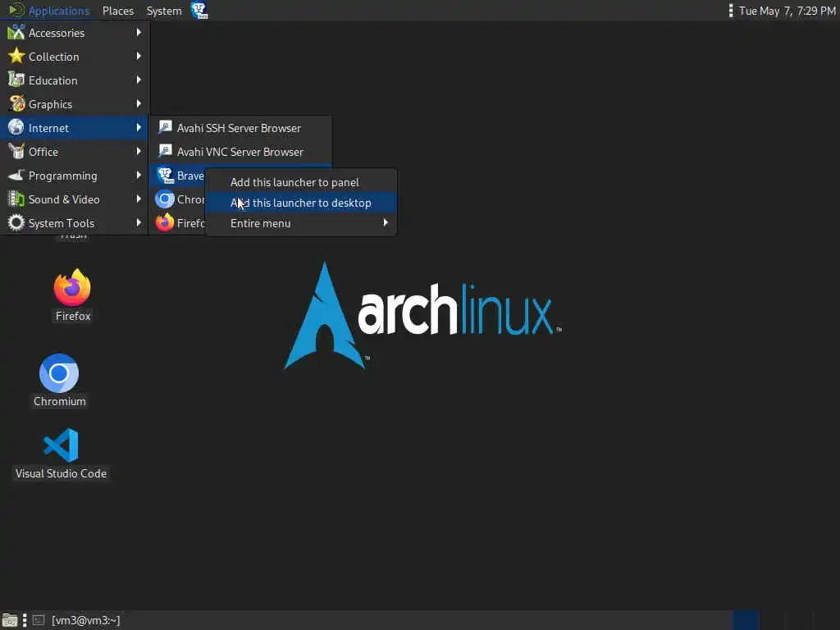Click the Programming category icon
The width and height of the screenshot is (840, 630).
(16, 176)
